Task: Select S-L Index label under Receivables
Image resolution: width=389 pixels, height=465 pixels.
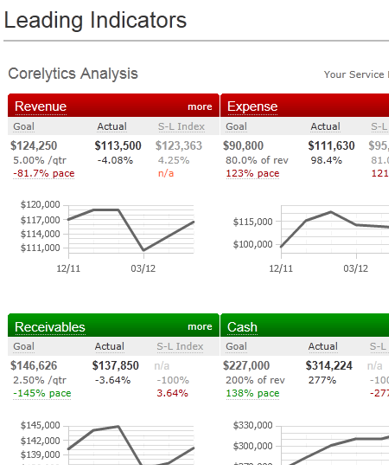Action: (180, 347)
